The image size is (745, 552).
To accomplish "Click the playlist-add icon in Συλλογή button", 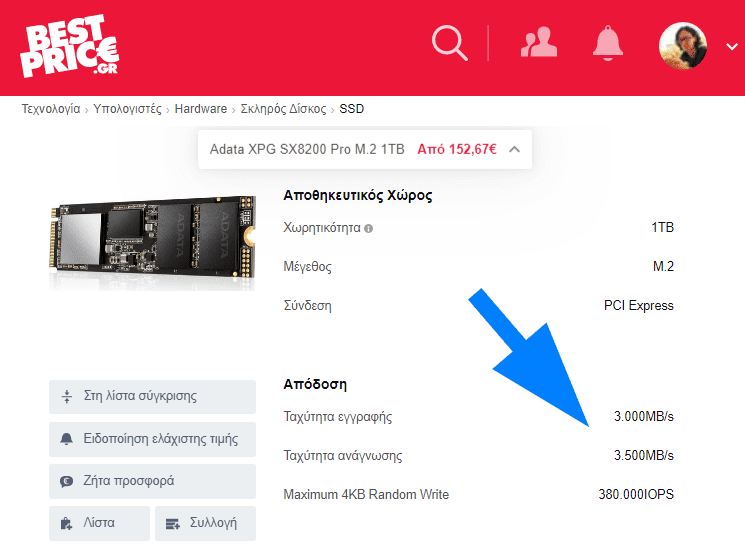I will click(172, 524).
